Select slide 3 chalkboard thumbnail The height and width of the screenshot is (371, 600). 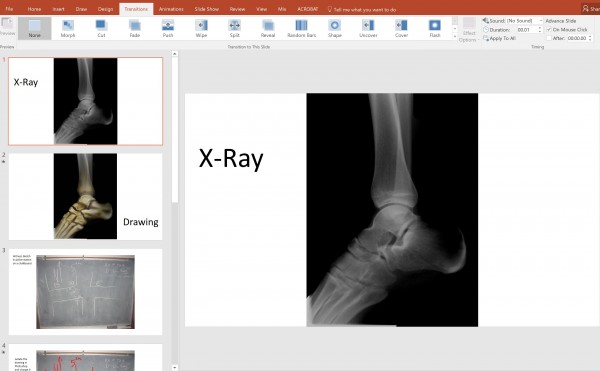(x=86, y=292)
